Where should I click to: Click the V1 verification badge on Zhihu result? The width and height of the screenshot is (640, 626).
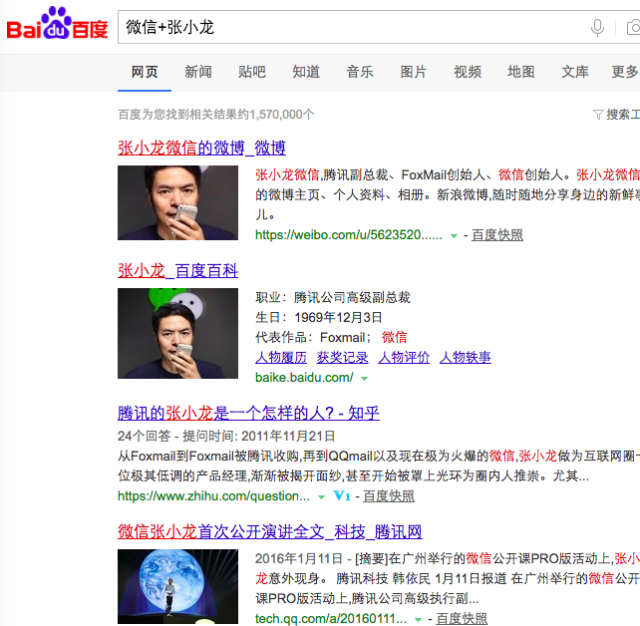[342, 496]
